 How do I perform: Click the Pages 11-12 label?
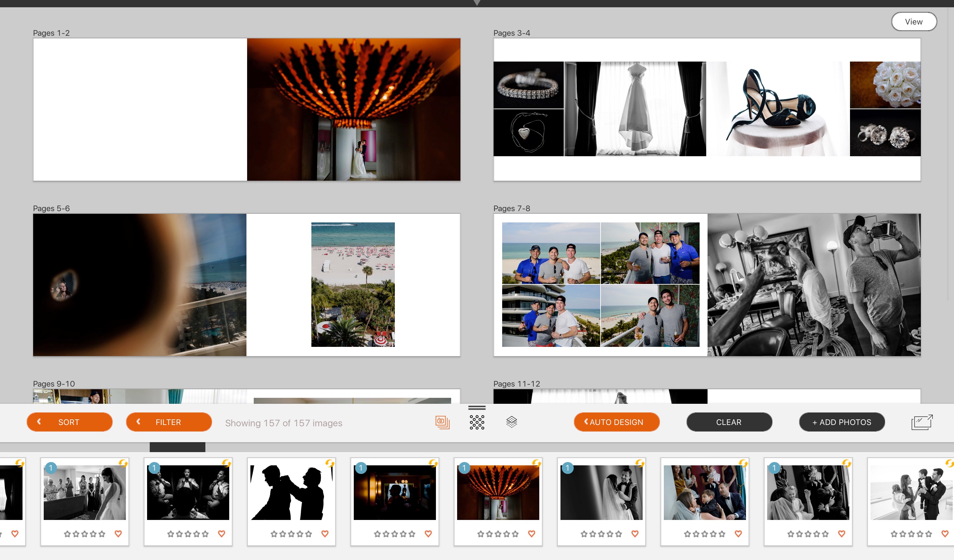pos(516,384)
